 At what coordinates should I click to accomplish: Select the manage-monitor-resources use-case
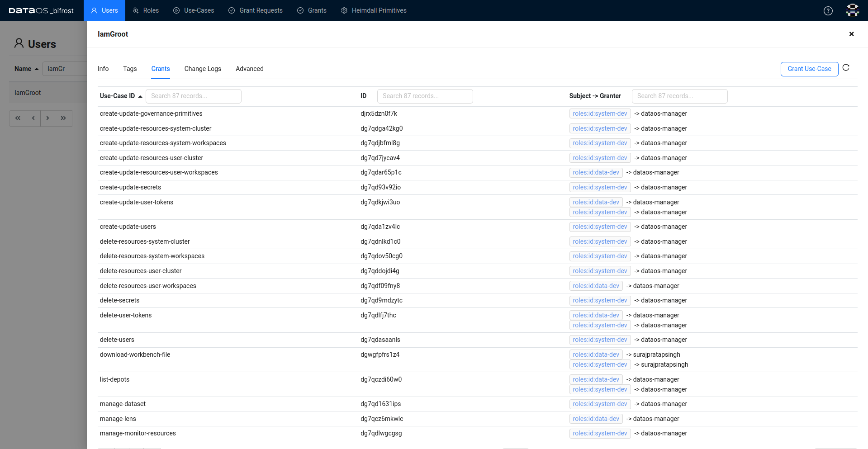point(138,433)
